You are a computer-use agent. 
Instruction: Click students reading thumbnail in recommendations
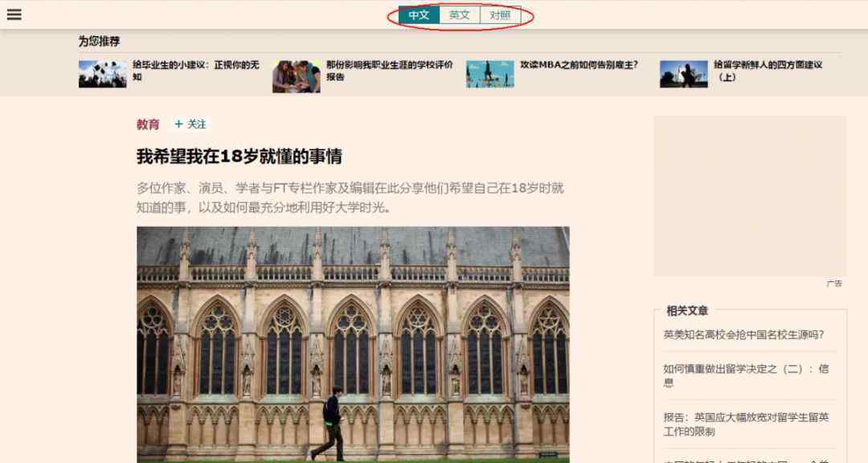coord(296,76)
